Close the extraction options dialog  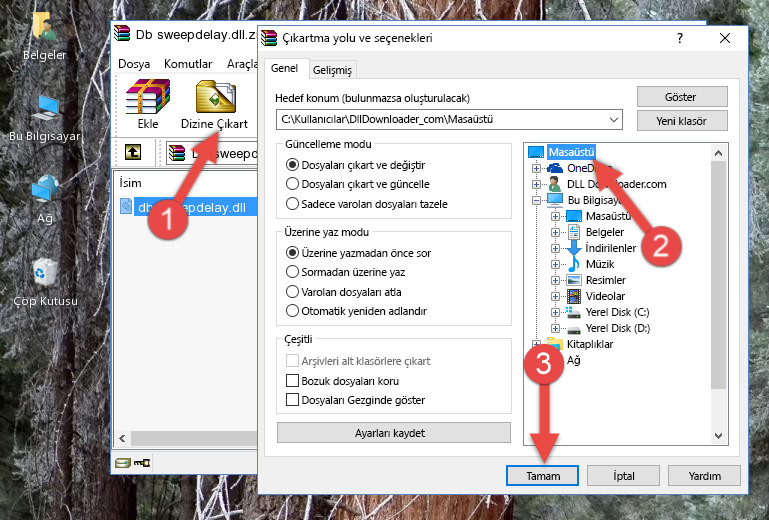(x=724, y=38)
